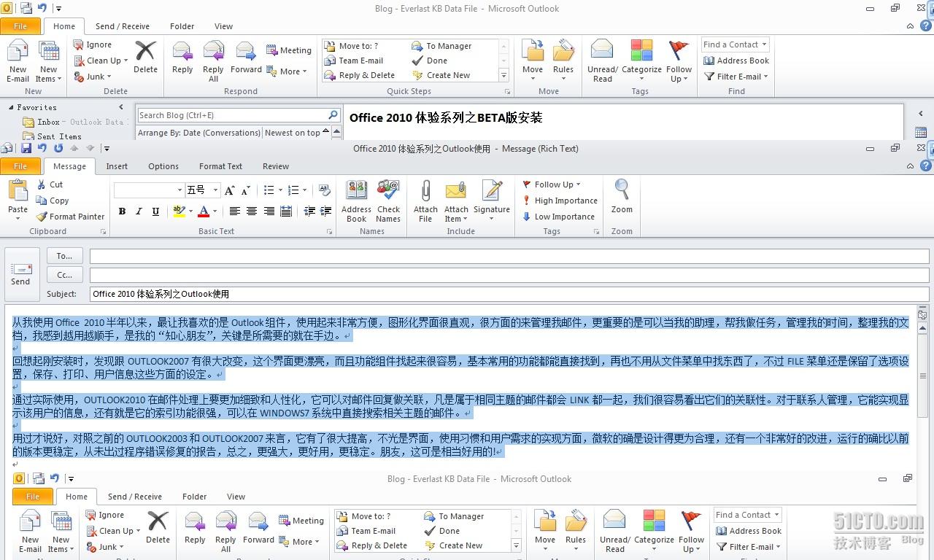Open the Address Book in message window
Screen dimensions: 934x560
(x=356, y=201)
